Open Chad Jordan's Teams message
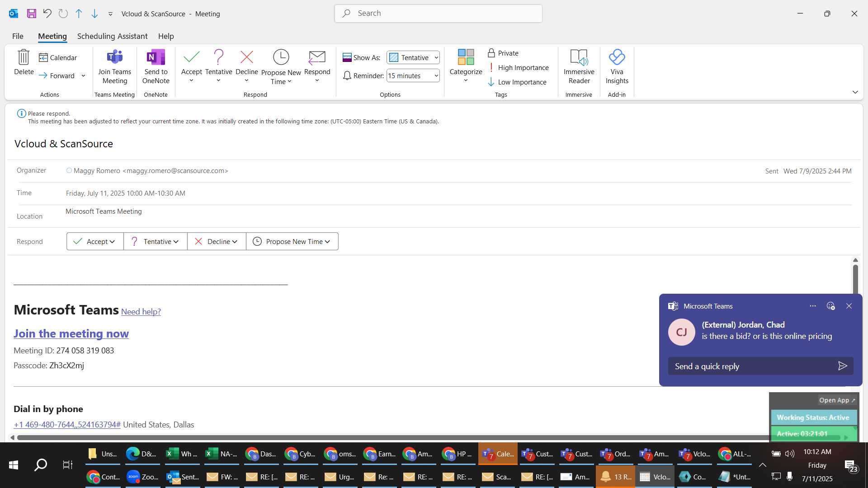The image size is (868, 488). (760, 331)
